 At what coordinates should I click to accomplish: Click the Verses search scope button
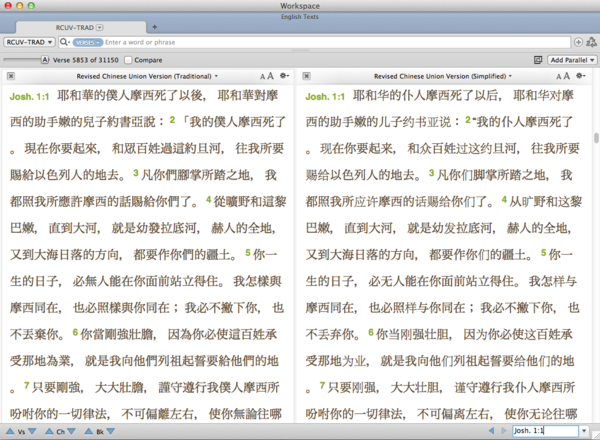coord(88,42)
